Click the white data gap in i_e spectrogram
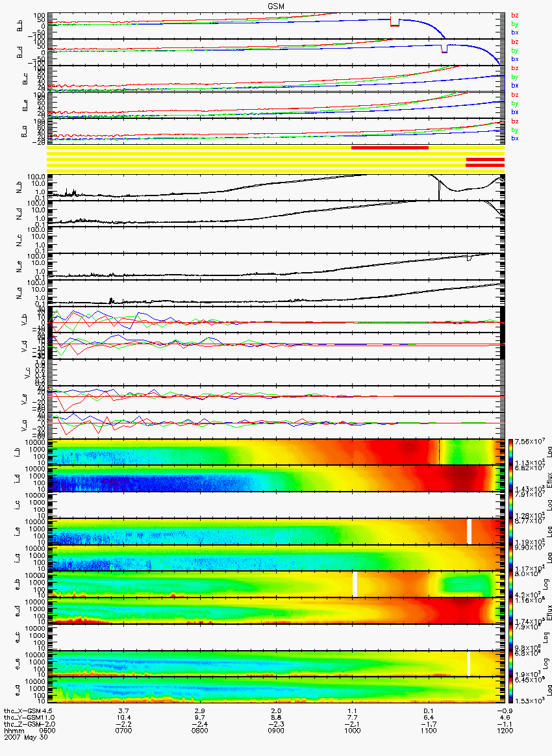The image size is (552, 756). pyautogui.click(x=469, y=532)
